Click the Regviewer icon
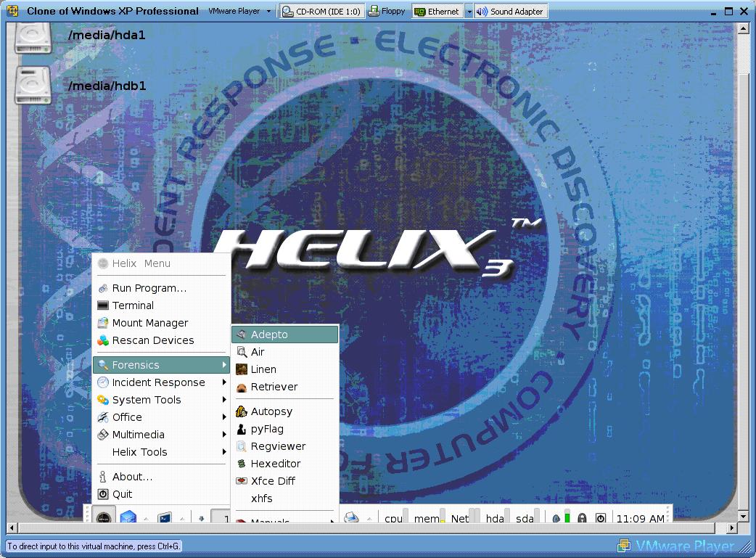This screenshot has height=558, width=756. 242,446
